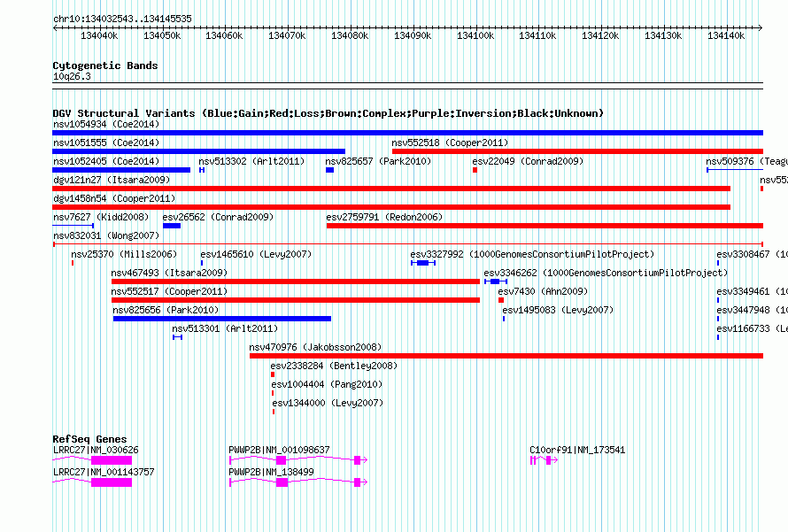This screenshot has height=532, width=788.
Task: Select the nsv25370 (Mills2006) variant label
Action: (124, 254)
